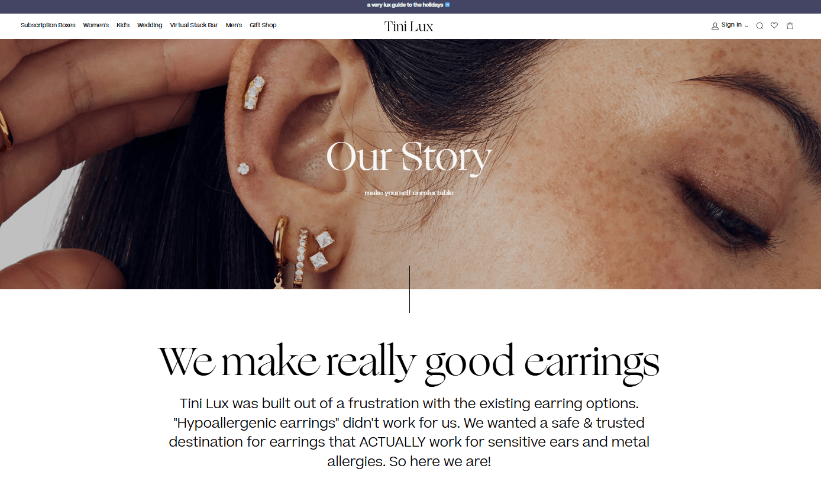821x504 pixels.
Task: Open the Subscription Boxes menu
Action: click(48, 25)
